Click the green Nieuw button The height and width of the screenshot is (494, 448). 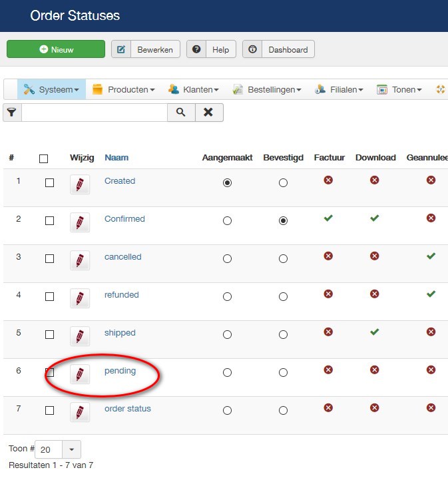tap(56, 49)
